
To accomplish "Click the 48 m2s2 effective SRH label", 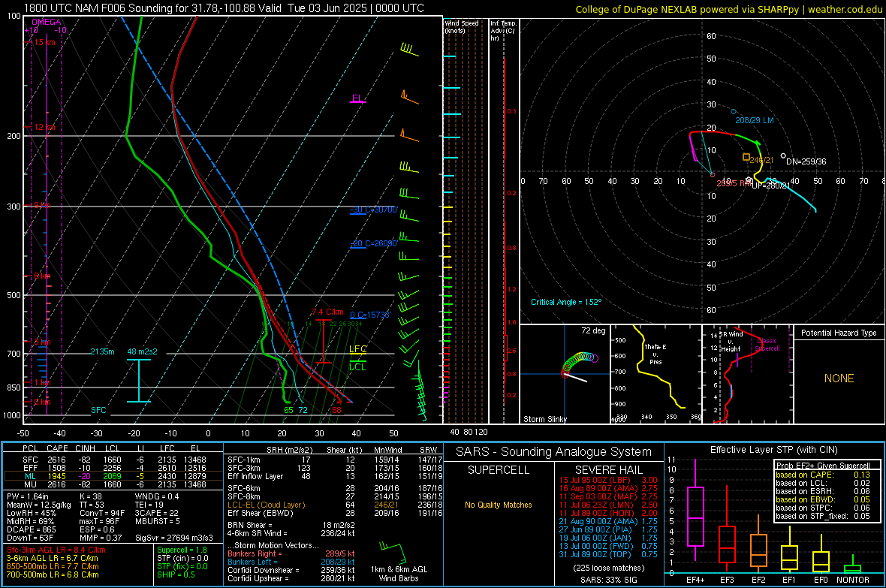I will (143, 351).
